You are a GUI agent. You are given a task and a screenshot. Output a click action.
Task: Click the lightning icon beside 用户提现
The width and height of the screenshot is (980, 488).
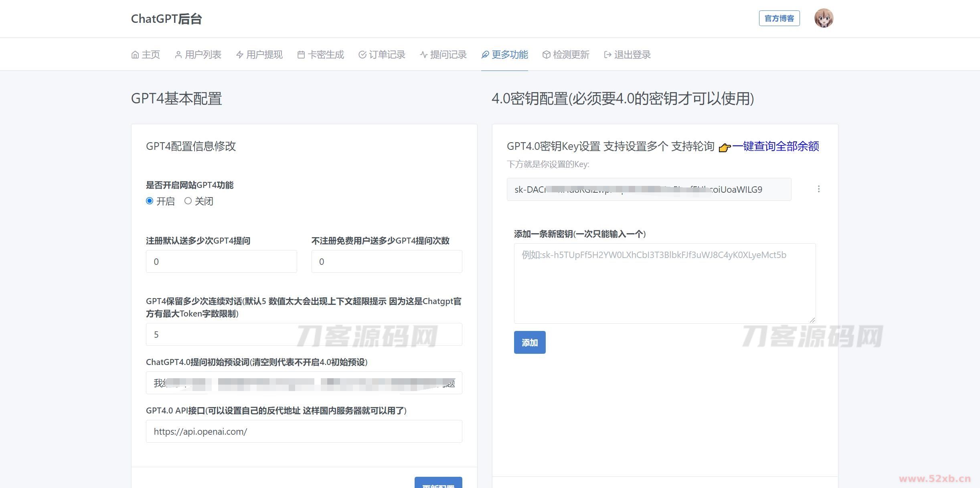240,55
